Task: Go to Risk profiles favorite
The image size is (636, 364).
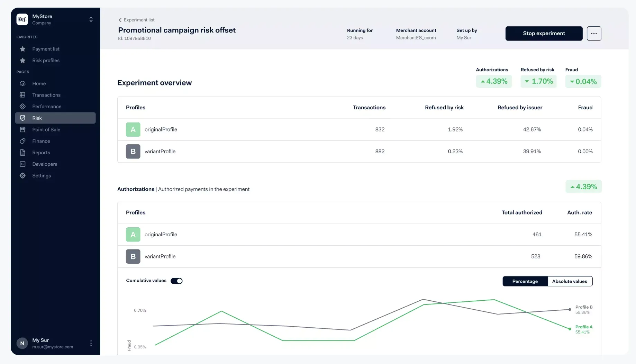Action: (46, 61)
